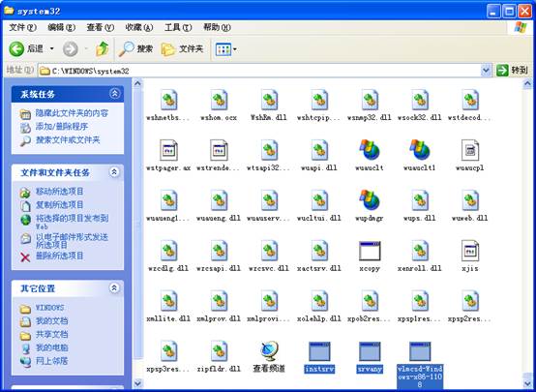Select the wuaucpl control panel file
The width and height of the screenshot is (536, 392).
coord(469,150)
